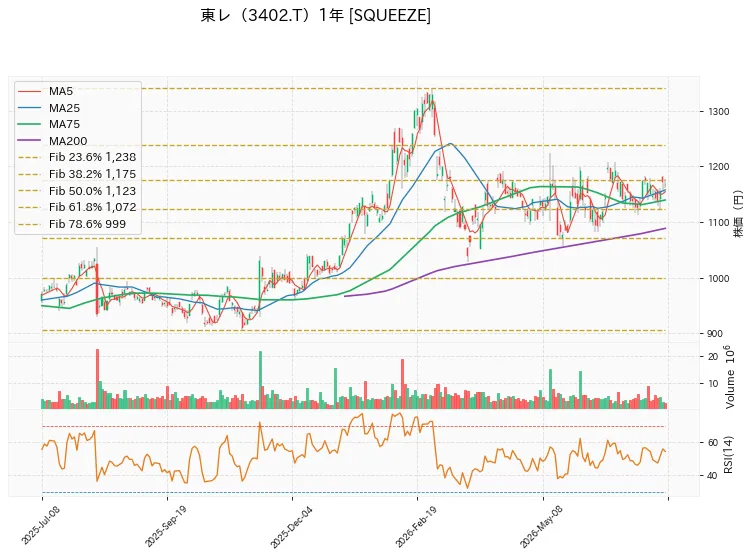Select Fib 23.6% 1,238 legend entry
This screenshot has height=558, width=752.
(x=77, y=157)
